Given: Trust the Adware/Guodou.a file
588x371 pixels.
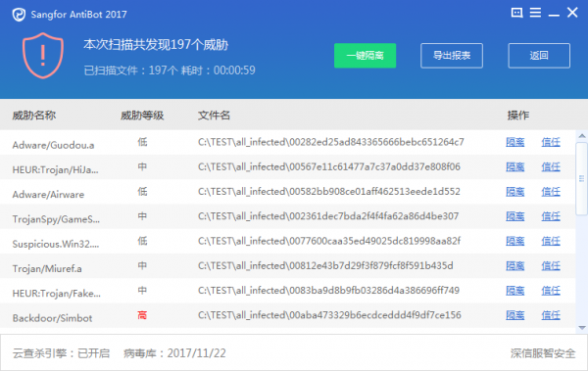Looking at the screenshot, I should (x=551, y=142).
